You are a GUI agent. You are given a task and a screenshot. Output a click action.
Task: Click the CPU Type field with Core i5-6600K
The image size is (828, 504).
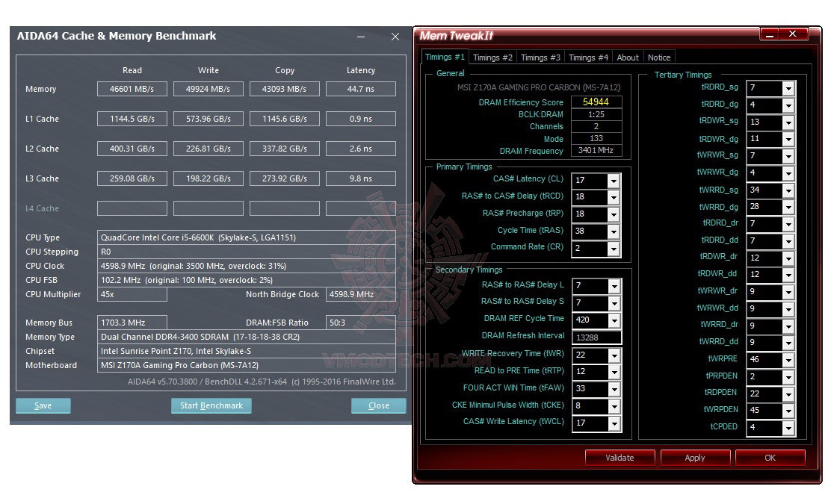pos(247,237)
